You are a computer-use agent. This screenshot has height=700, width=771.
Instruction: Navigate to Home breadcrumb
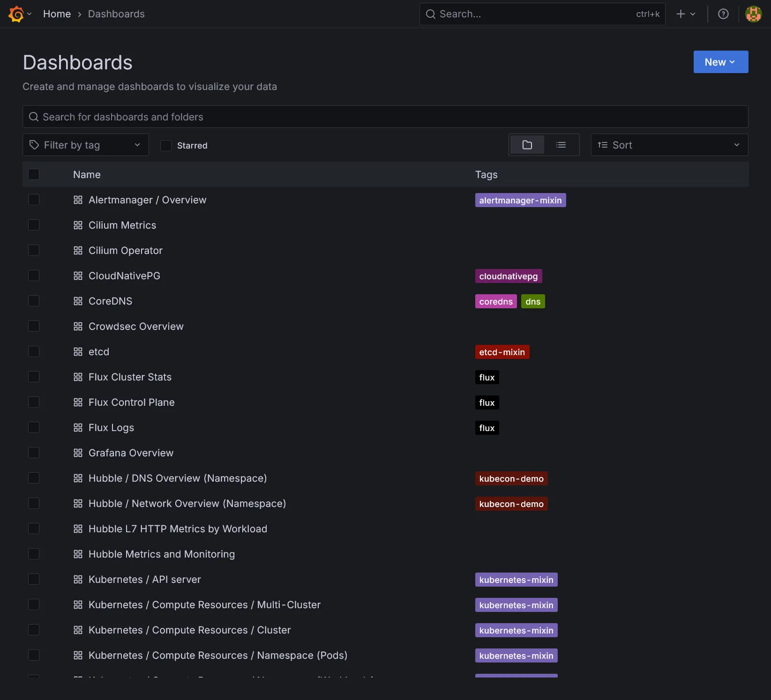click(57, 14)
